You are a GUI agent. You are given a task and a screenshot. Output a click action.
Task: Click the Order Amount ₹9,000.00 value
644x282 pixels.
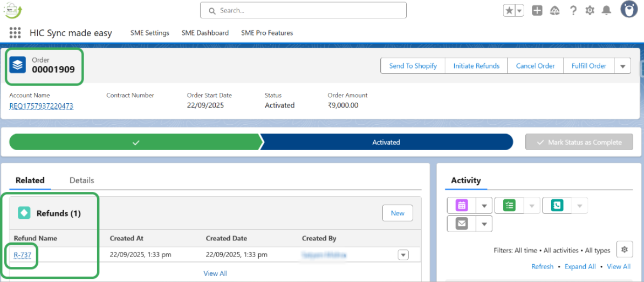(343, 105)
